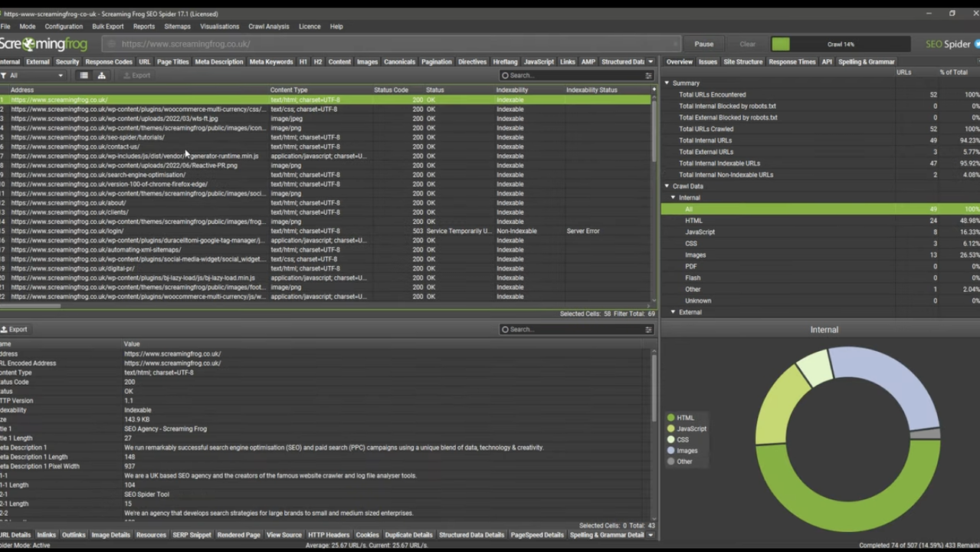Screen dimensions: 980x552
Task: Open overflow arrow of bottom detail tabs
Action: click(x=651, y=535)
